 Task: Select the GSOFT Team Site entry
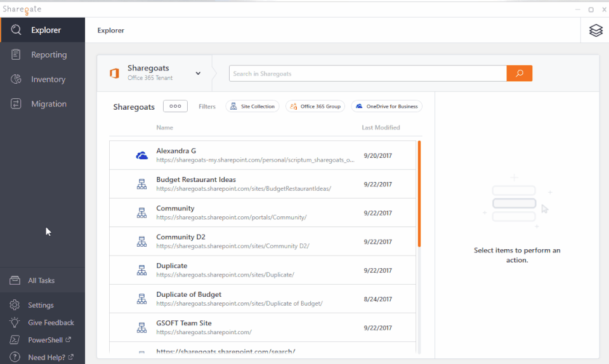[x=184, y=323]
